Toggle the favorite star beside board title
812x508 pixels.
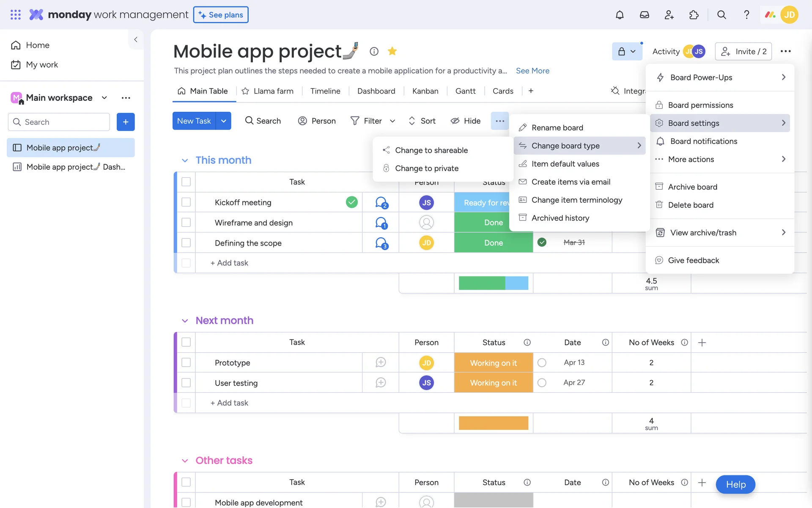coord(392,51)
